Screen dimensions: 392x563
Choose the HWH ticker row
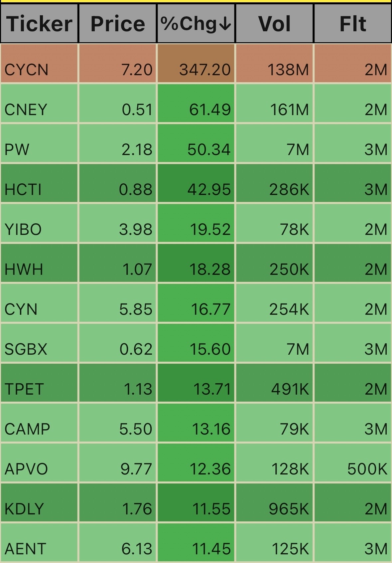click(x=196, y=263)
